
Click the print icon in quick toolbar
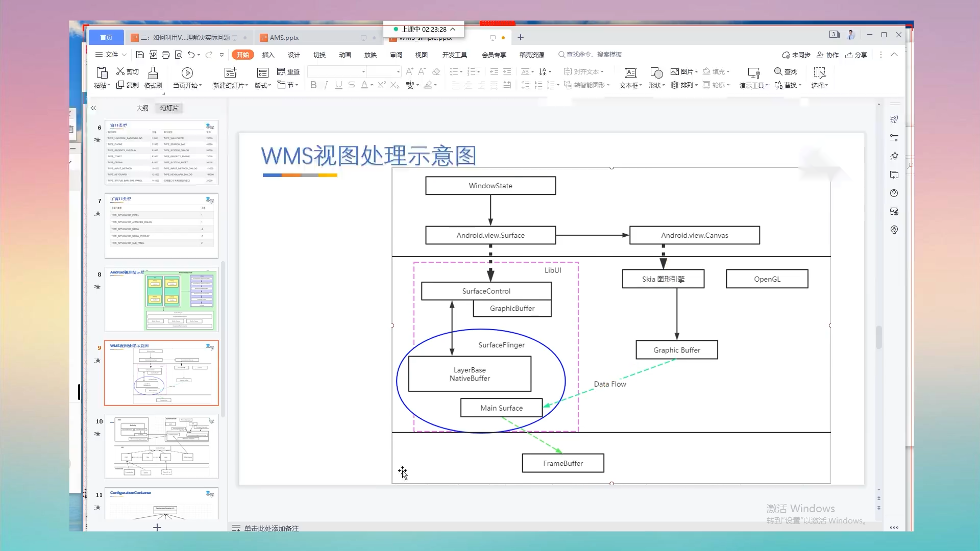[165, 55]
